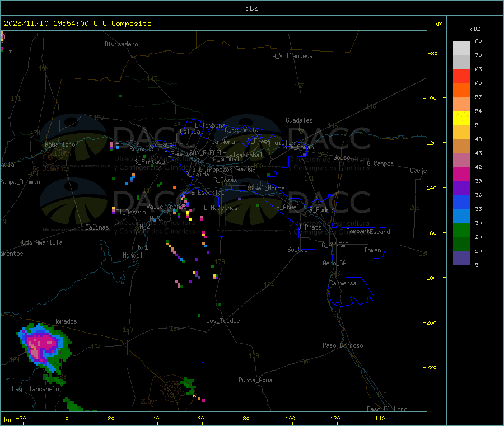
Task: Click the Cda_Amarilla location label
Action: pyautogui.click(x=42, y=242)
